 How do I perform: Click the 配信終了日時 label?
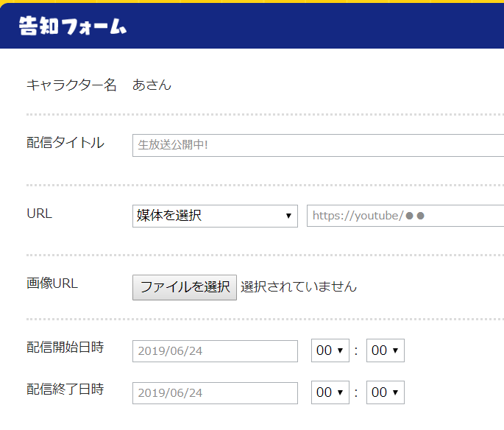click(x=65, y=390)
